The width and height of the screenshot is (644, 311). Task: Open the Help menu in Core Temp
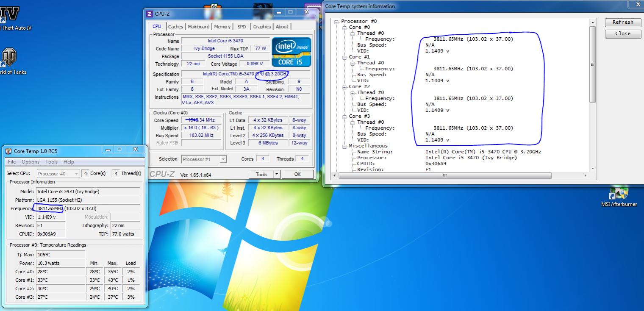click(x=69, y=162)
